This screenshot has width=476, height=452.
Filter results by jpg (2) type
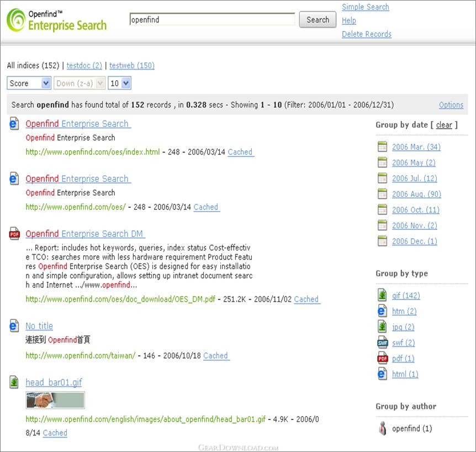click(403, 327)
